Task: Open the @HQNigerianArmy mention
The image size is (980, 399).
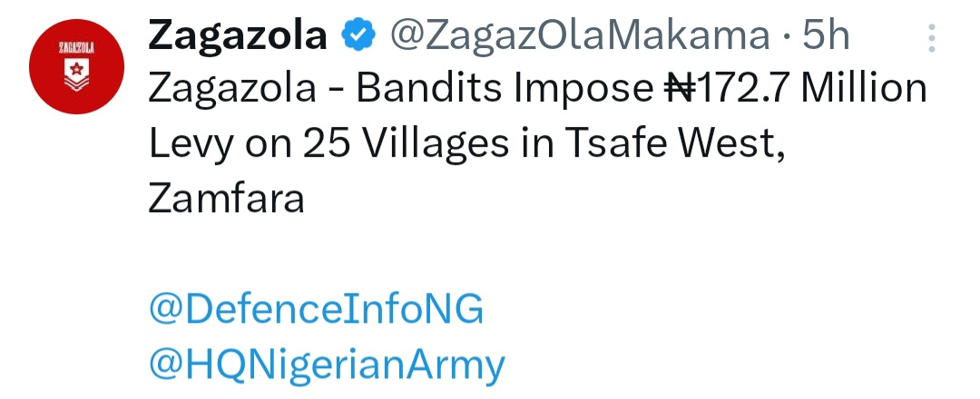Action: [327, 365]
